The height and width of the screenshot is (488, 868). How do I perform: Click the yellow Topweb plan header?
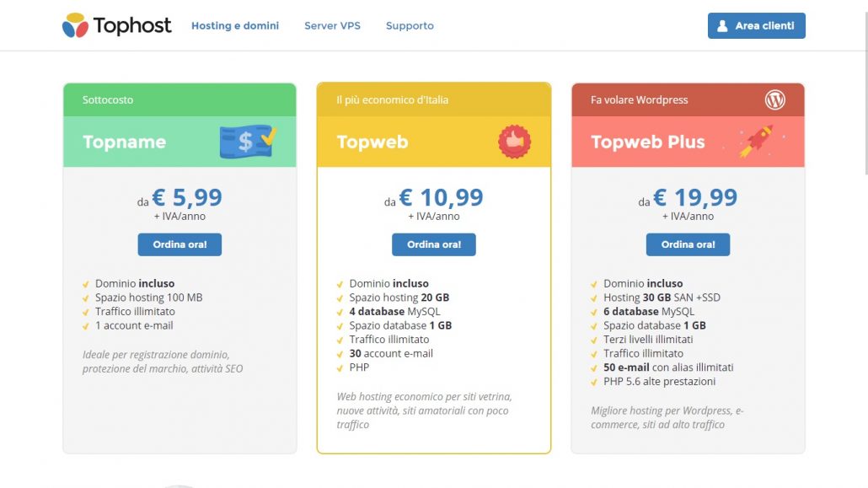point(372,142)
